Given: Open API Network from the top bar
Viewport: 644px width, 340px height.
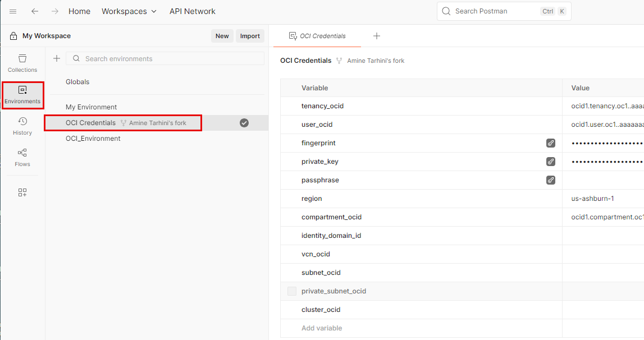Looking at the screenshot, I should pos(193,11).
